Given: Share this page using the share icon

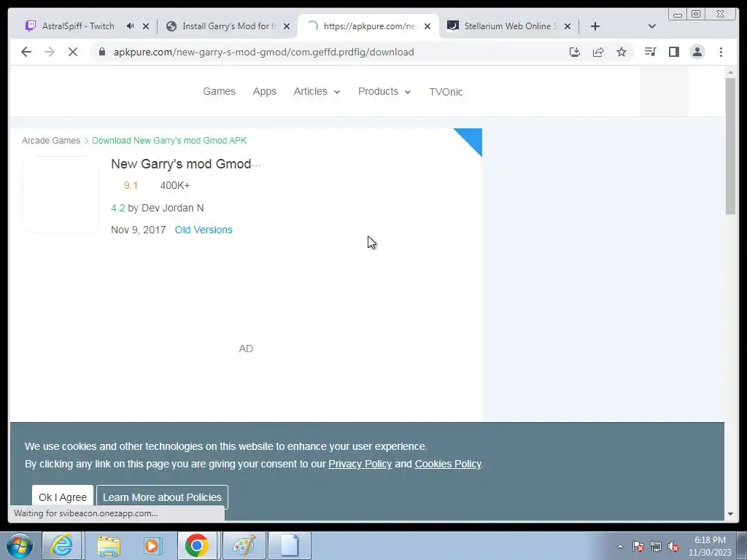Looking at the screenshot, I should [x=598, y=52].
